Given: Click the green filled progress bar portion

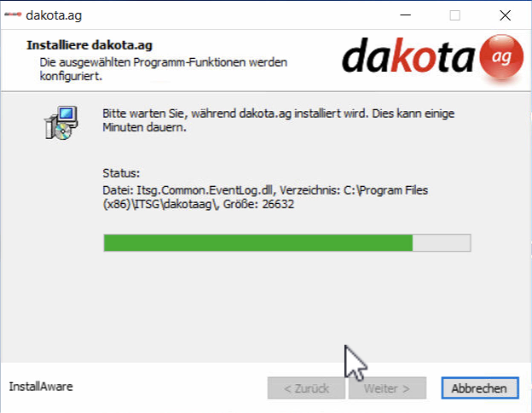Looking at the screenshot, I should (258, 243).
